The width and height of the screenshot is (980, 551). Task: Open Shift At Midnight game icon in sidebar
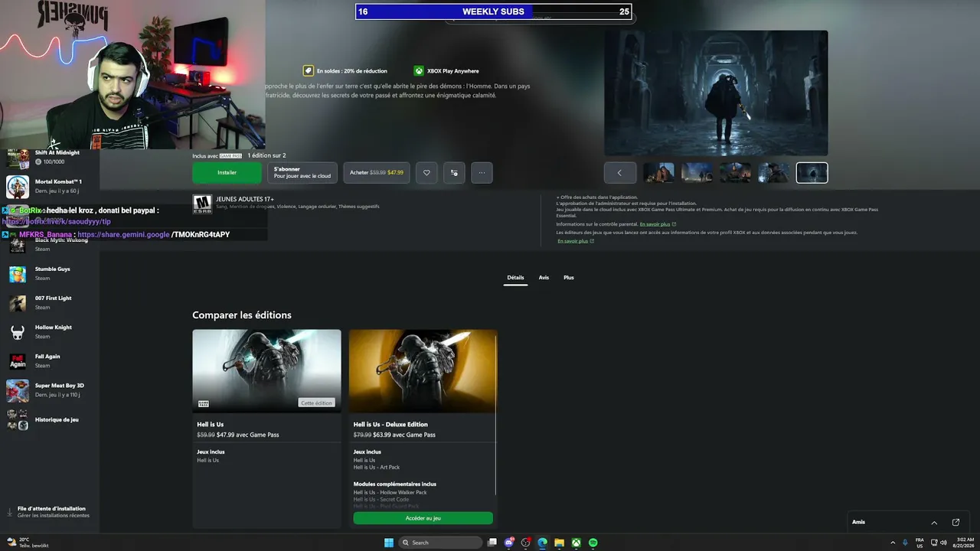point(18,158)
